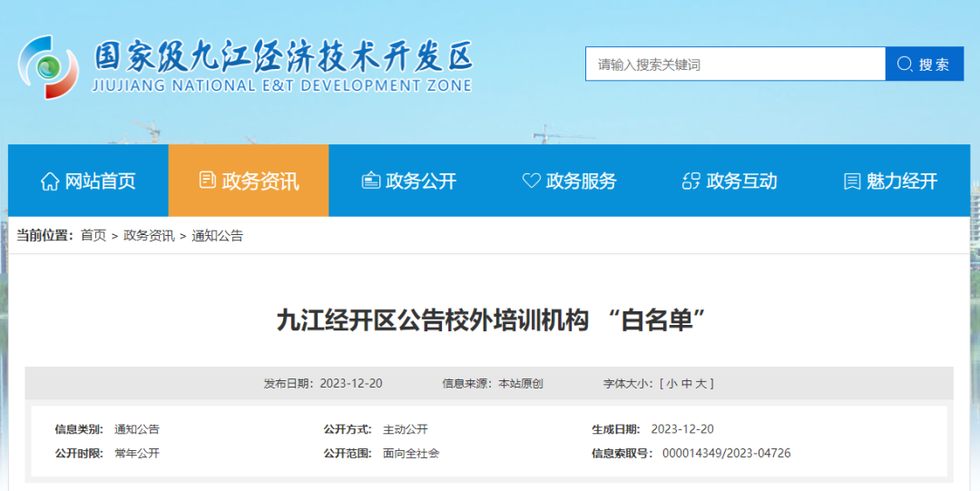
Task: Click the 公开范围 label
Action: (348, 454)
